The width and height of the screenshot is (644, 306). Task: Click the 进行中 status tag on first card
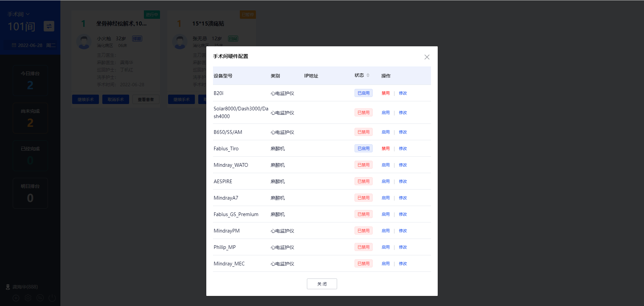tap(152, 14)
